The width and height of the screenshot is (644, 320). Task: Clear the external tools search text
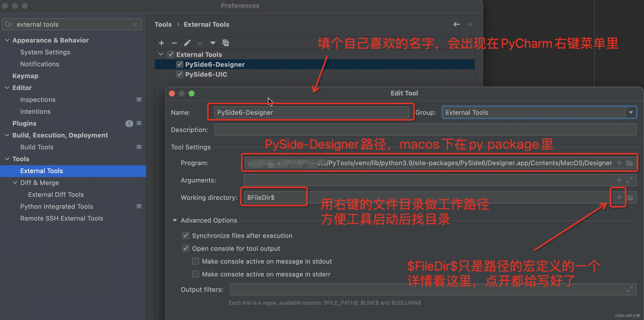135,24
